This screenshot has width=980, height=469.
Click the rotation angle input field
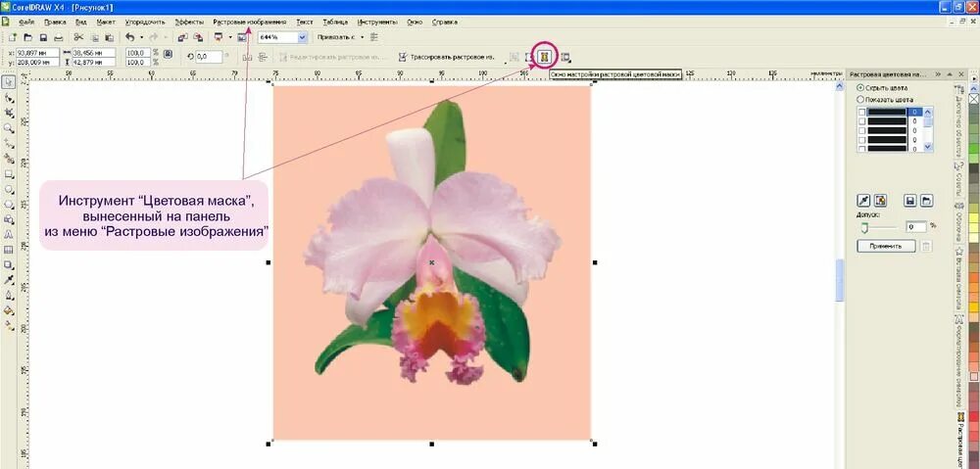tap(209, 57)
